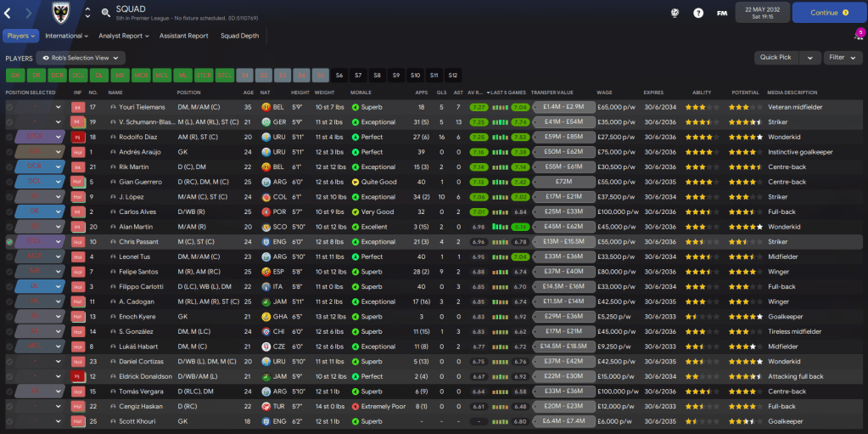The width and height of the screenshot is (868, 434).
Task: Click the FM menu icon
Action: [x=722, y=13]
